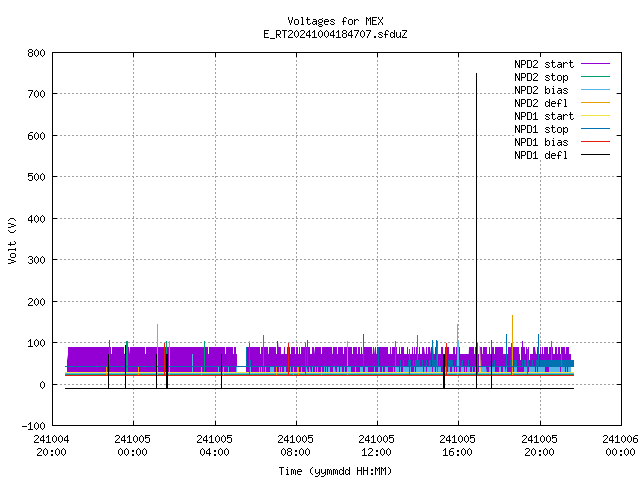640x480 pixels.
Task: Click the NPD2 bias legend label
Action: click(x=541, y=90)
